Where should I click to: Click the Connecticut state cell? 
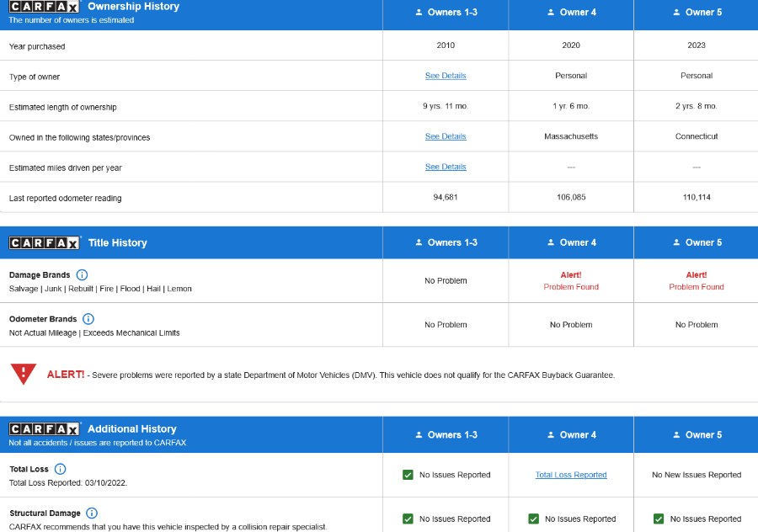(x=697, y=136)
